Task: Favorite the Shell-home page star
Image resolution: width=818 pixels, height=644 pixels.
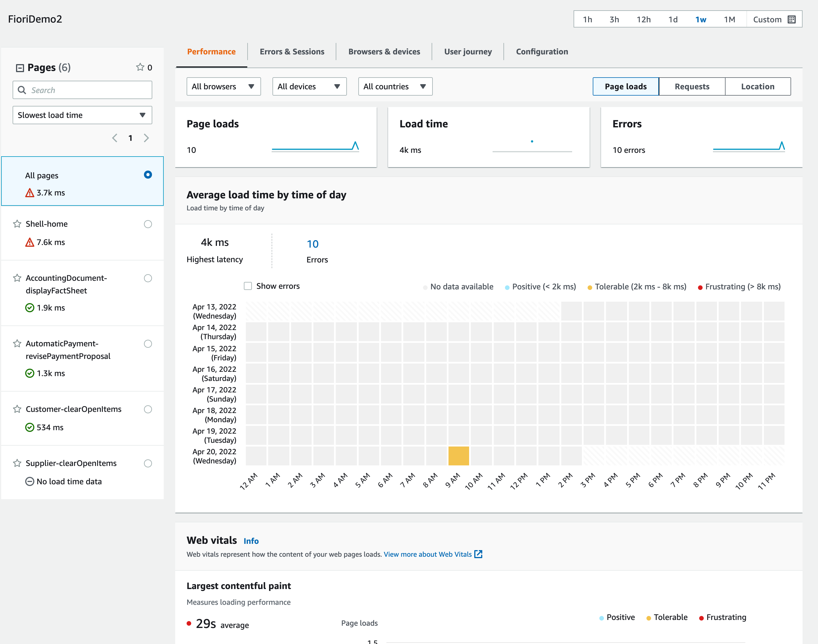Action: (17, 224)
